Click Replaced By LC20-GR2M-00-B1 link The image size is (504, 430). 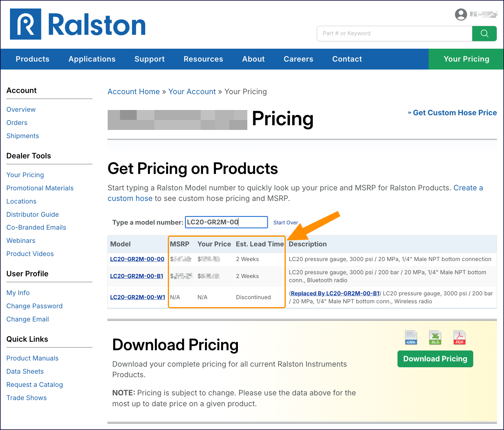(x=335, y=293)
